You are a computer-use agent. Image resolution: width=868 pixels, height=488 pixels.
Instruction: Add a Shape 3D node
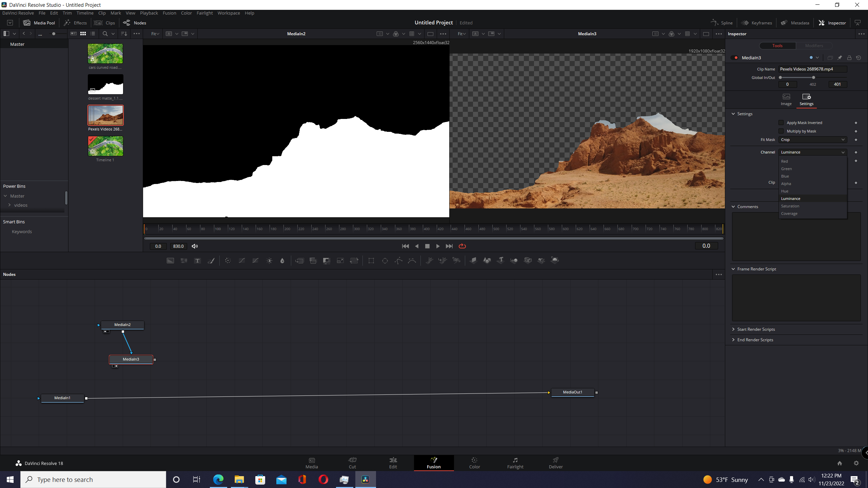tap(487, 261)
